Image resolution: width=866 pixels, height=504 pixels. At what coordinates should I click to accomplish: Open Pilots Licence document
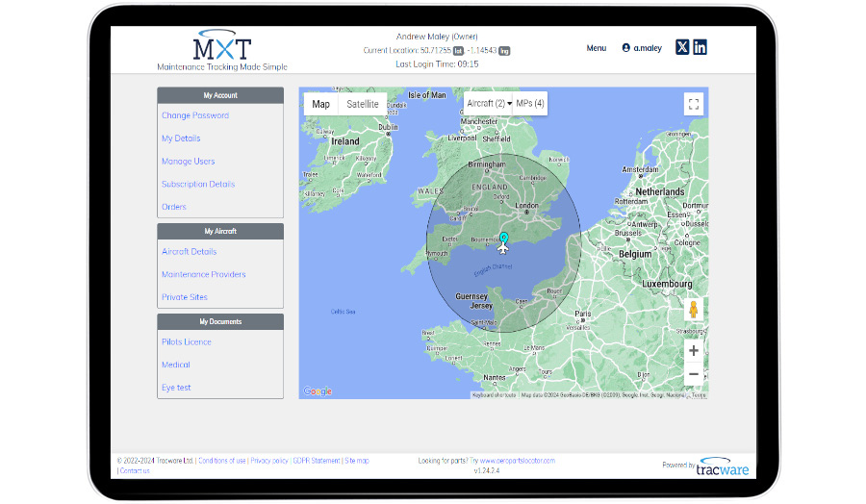186,341
